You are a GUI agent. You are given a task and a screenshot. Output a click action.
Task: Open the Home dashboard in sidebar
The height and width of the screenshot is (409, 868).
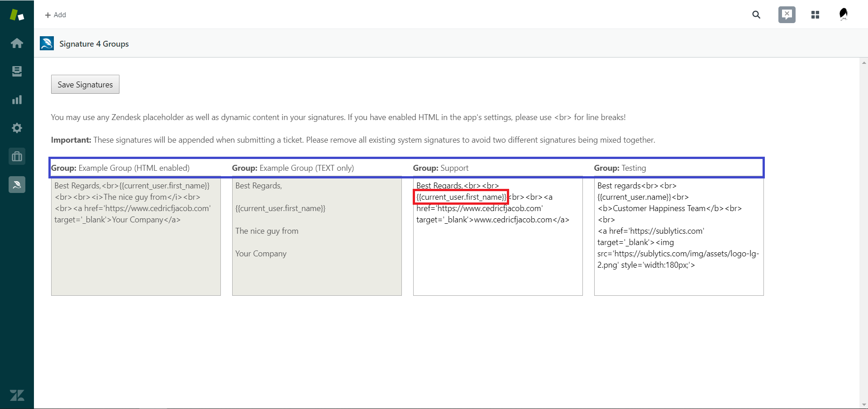17,43
